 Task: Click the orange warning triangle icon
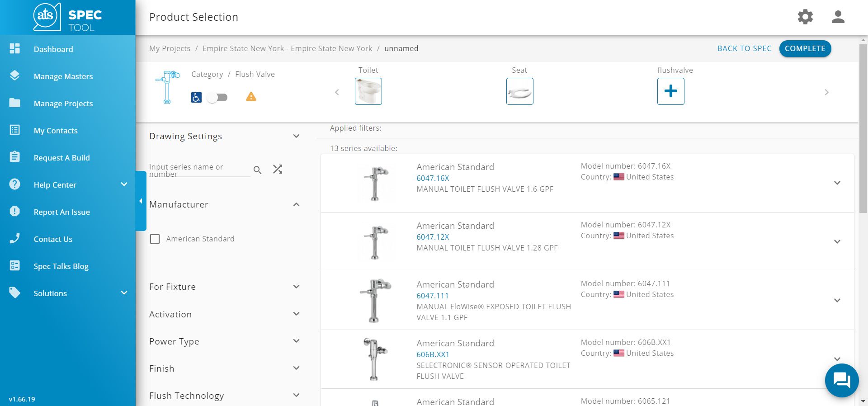[251, 97]
